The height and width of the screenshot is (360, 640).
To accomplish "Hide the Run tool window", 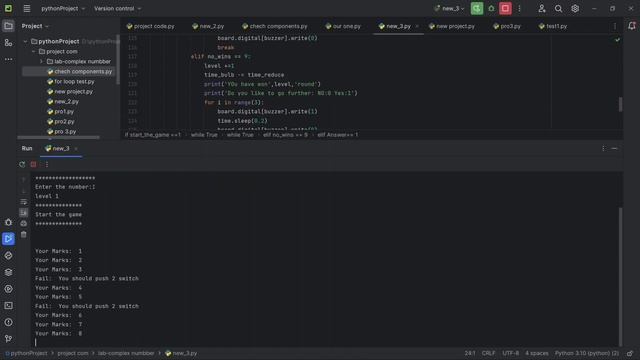I will pyautogui.click(x=615, y=149).
